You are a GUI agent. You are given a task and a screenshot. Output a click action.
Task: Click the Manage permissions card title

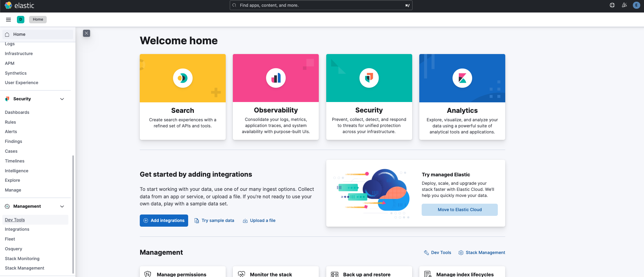pos(181,275)
